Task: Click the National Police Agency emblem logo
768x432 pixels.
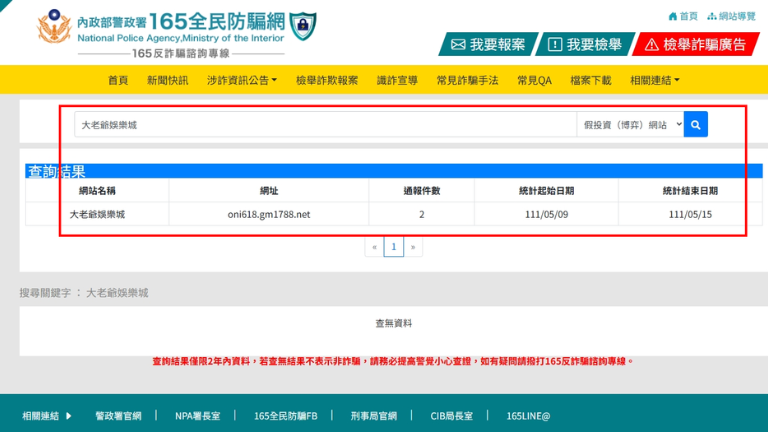Action: 54,26
